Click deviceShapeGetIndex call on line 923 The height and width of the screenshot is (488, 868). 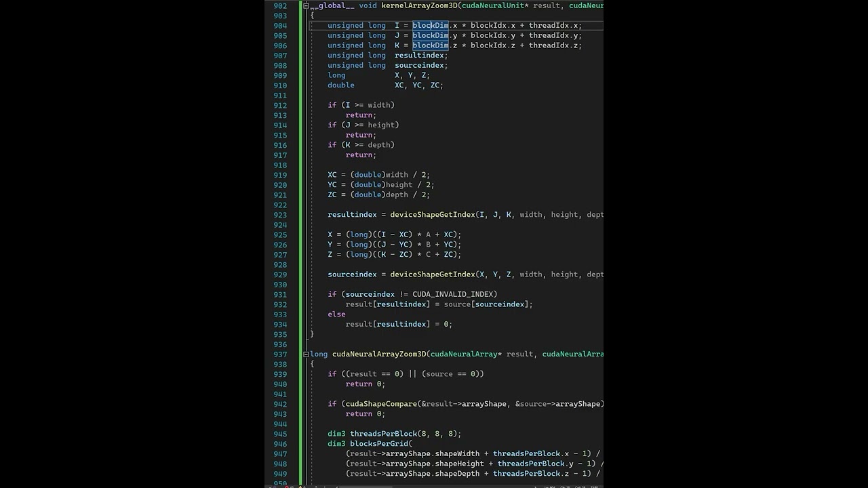433,214
